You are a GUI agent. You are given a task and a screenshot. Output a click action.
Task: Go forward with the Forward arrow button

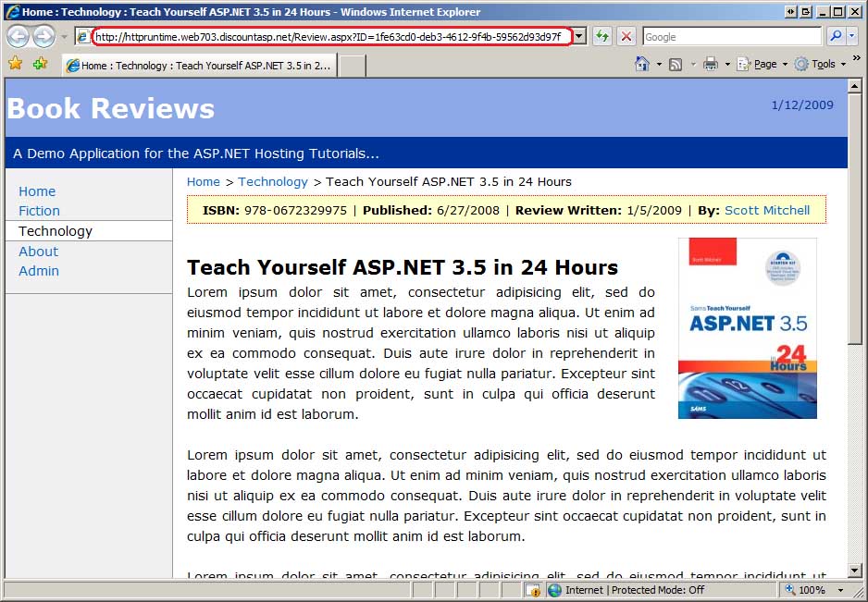click(x=43, y=37)
